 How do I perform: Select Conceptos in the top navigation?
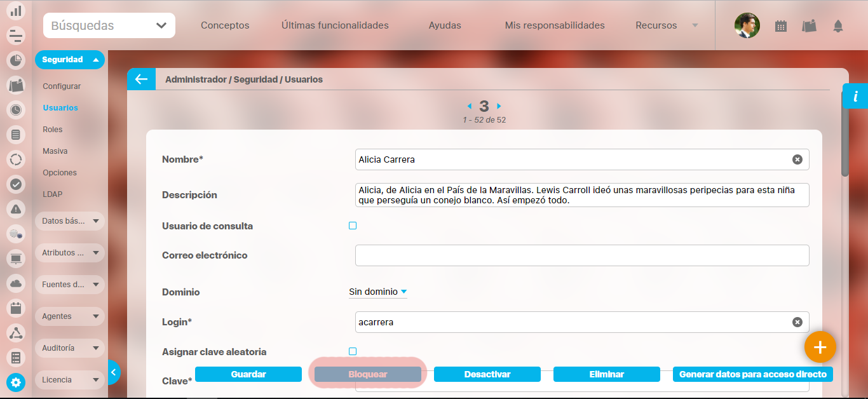(225, 26)
